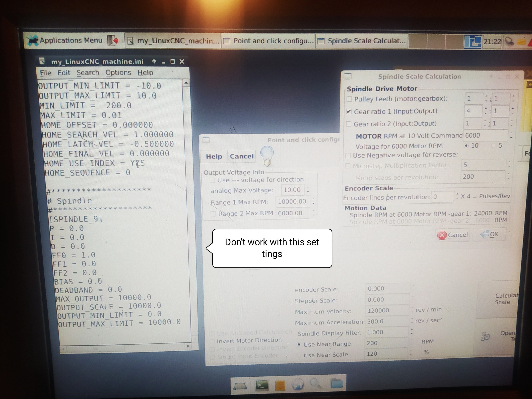Click the Maximum Velocity field showing 120000
Screen dimensions: 532x399
coord(387,311)
